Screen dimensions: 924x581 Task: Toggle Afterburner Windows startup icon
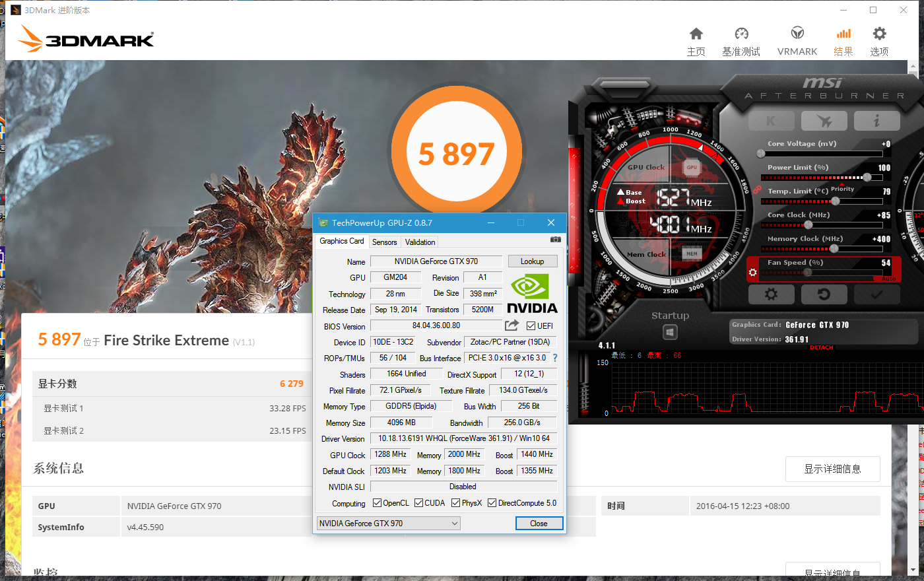671,332
